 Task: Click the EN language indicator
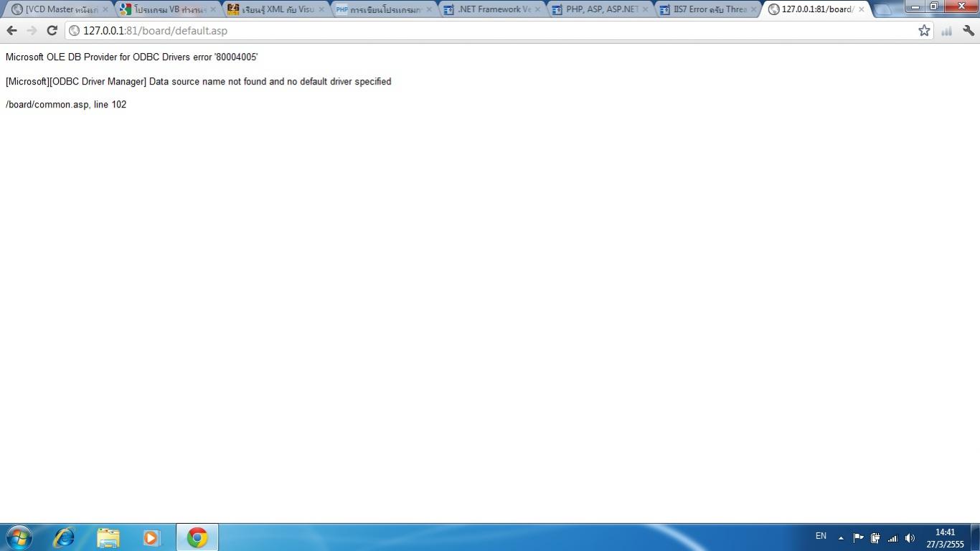tap(821, 536)
